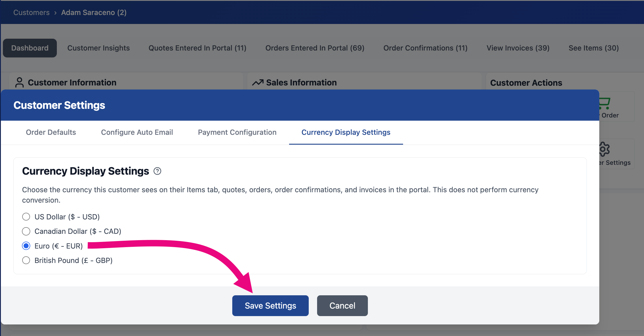Click the gear icon for Customer Settings
Image resolution: width=644 pixels, height=336 pixels.
[604, 149]
